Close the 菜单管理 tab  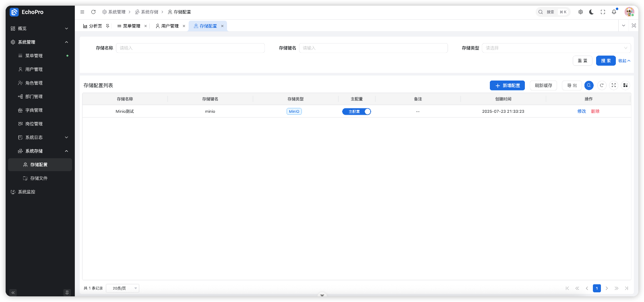tap(145, 26)
